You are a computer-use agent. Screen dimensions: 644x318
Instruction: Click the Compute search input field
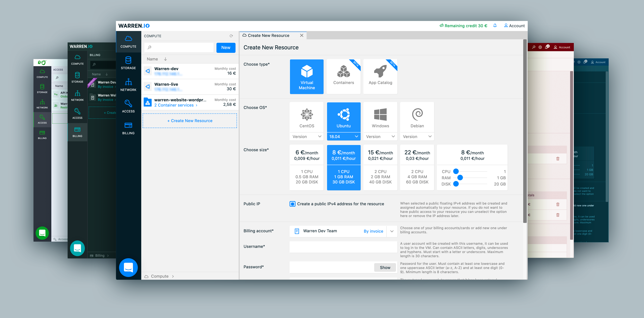coord(179,47)
